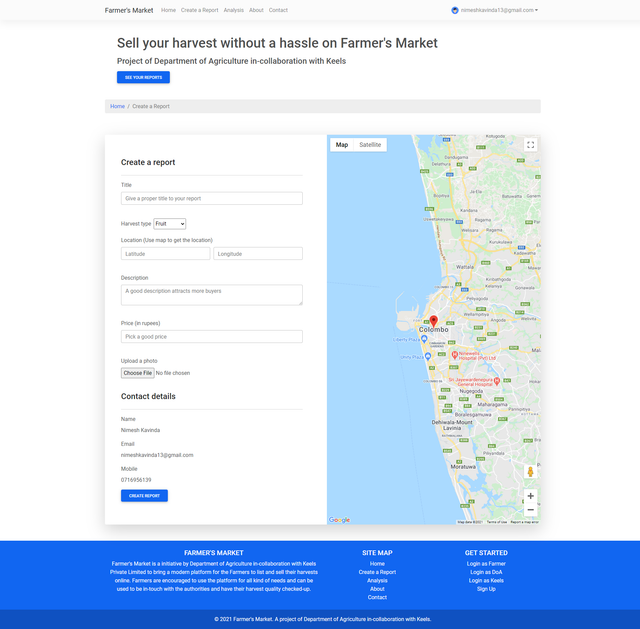Viewport: 640px width, 629px height.
Task: Click the user avatar icon in navbar
Action: (x=455, y=10)
